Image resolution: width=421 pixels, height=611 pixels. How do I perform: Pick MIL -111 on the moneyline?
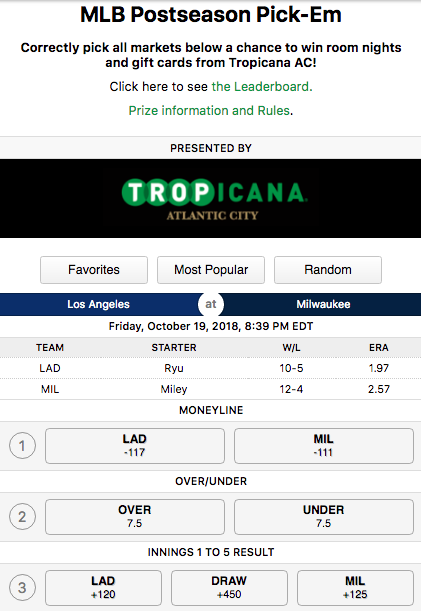324,446
